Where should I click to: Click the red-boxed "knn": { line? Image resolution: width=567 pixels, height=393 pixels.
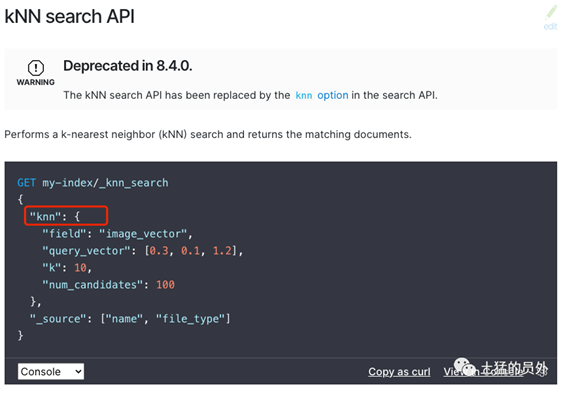click(66, 216)
